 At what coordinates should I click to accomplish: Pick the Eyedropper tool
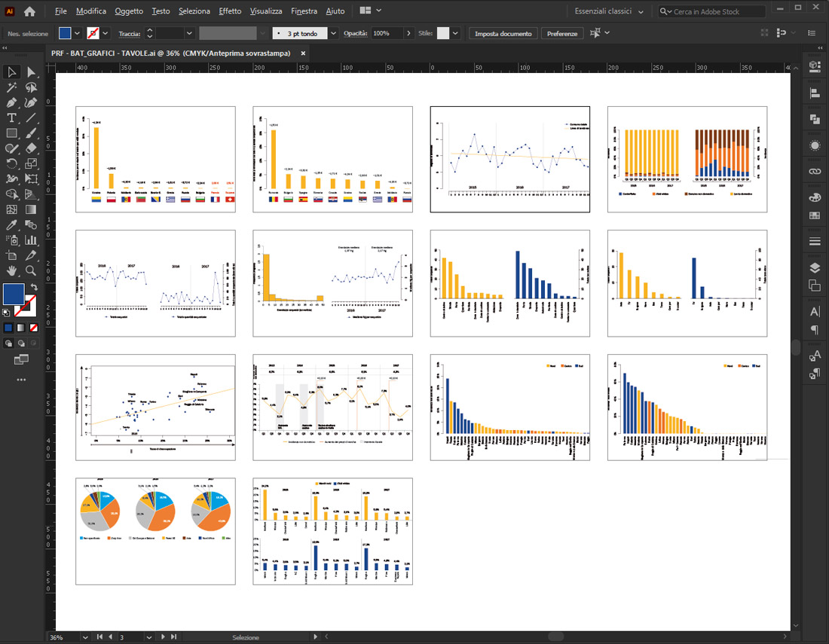[x=12, y=224]
